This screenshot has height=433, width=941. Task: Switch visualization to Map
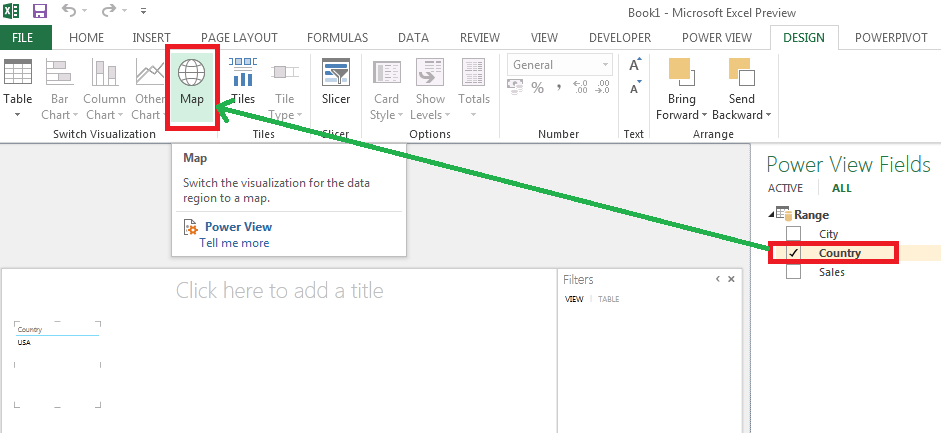click(x=192, y=87)
